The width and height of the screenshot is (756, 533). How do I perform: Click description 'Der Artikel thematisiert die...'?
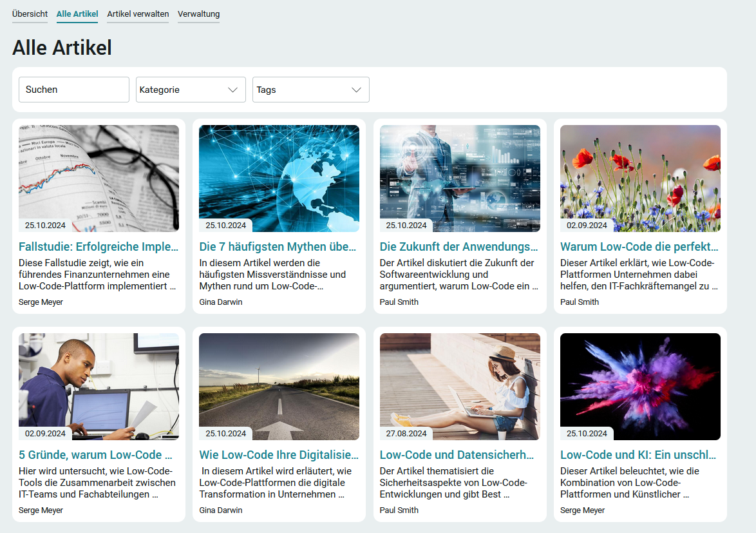(453, 483)
